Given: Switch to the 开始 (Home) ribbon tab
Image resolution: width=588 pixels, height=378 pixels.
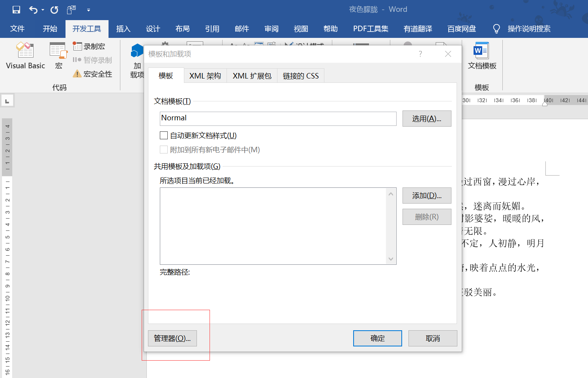Looking at the screenshot, I should pyautogui.click(x=50, y=29).
